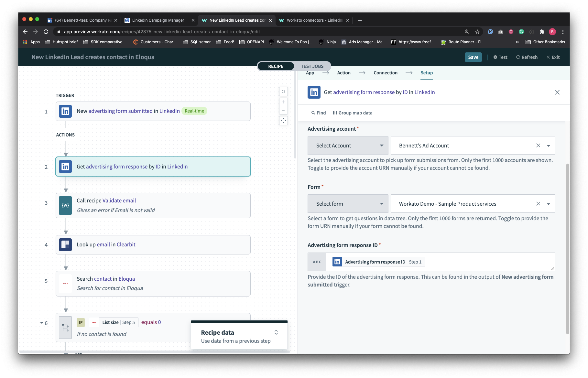Viewport: 588px width, 378px height.
Task: Click the fit-to-screen icon below zoom controls
Action: 283,121
